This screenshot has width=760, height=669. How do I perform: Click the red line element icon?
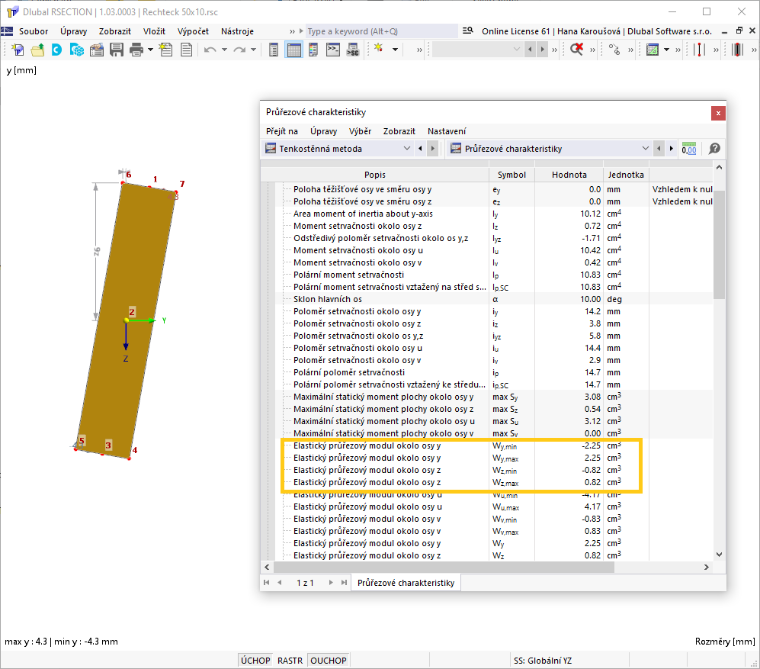699,49
